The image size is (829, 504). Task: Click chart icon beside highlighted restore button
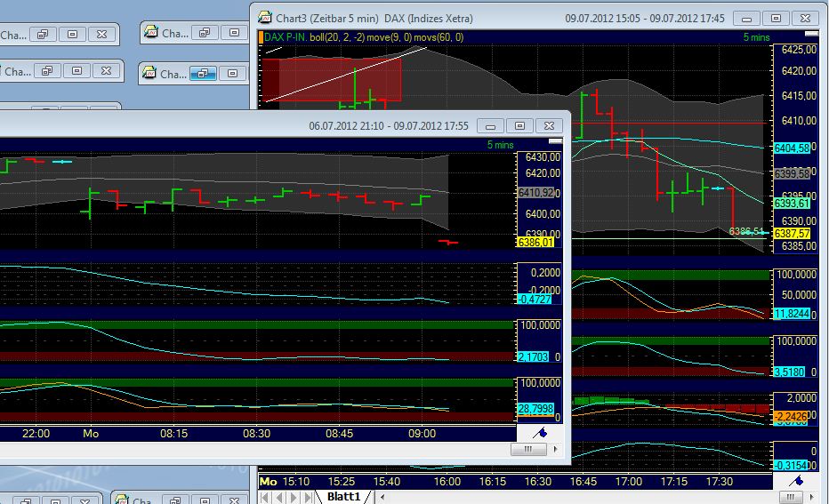tap(149, 73)
